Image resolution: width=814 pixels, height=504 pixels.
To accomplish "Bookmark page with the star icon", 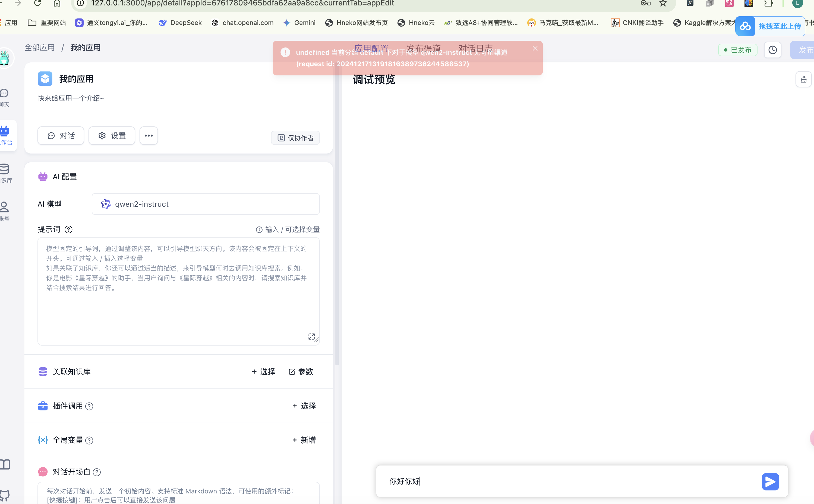I will coord(663,3).
